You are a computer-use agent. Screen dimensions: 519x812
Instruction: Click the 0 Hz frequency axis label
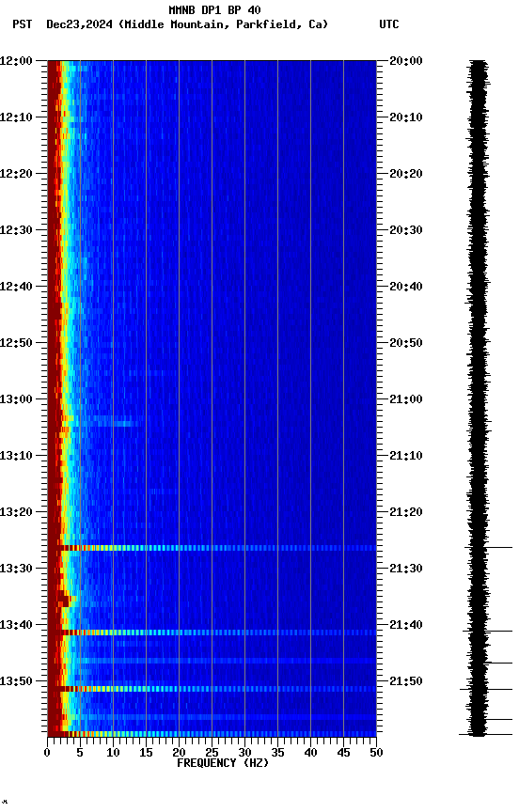48,753
